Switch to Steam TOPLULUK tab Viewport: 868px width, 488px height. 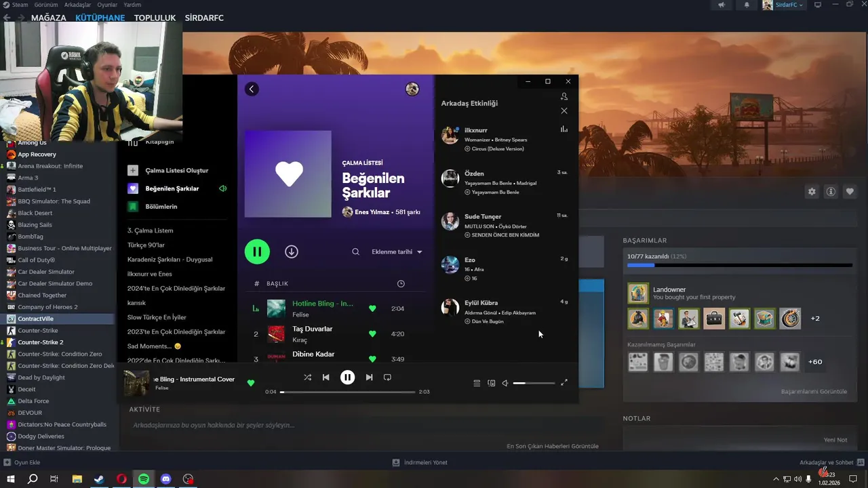pyautogui.click(x=155, y=18)
